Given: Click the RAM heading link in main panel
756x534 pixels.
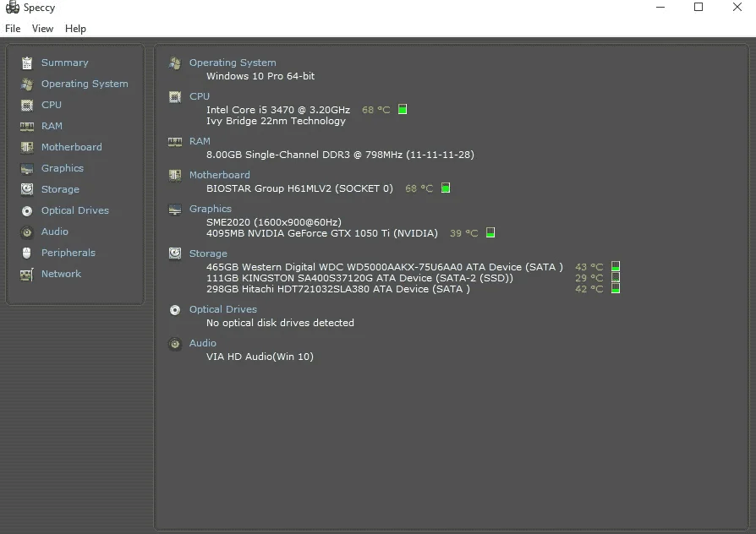Looking at the screenshot, I should point(200,141).
